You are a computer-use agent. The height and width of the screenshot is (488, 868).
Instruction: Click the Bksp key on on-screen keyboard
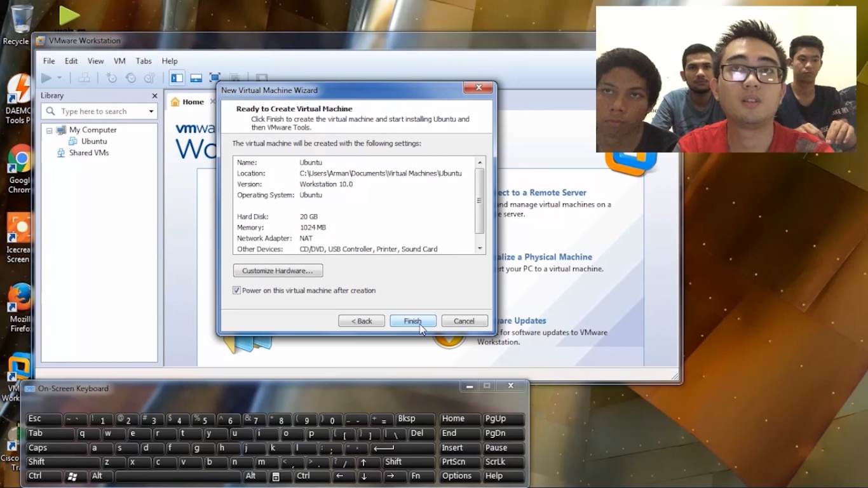pos(415,419)
